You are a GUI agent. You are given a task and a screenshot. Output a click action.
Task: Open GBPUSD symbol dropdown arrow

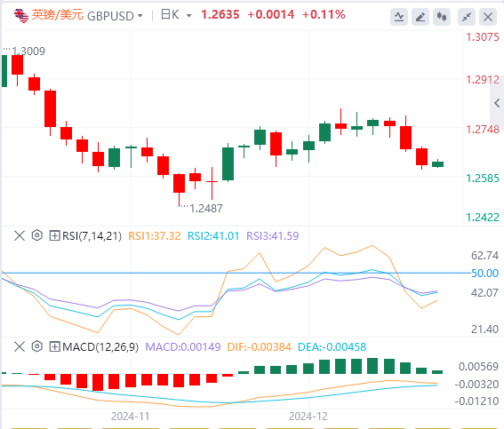[x=140, y=15]
